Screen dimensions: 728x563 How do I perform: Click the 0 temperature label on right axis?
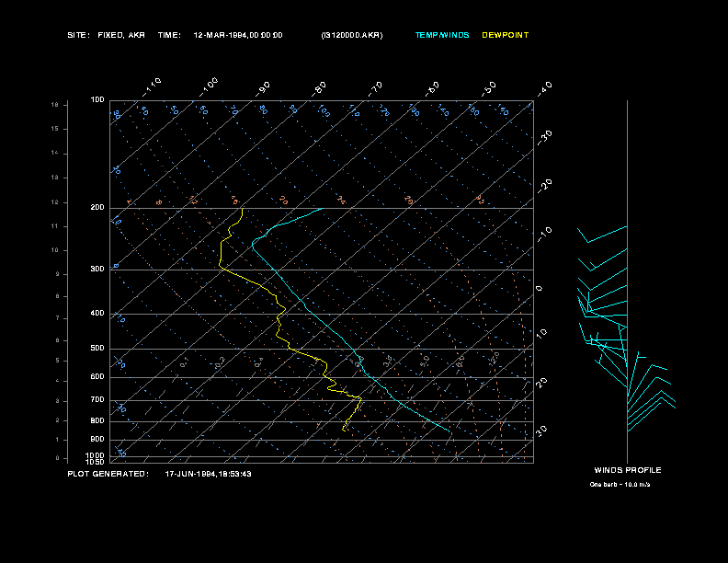(539, 289)
